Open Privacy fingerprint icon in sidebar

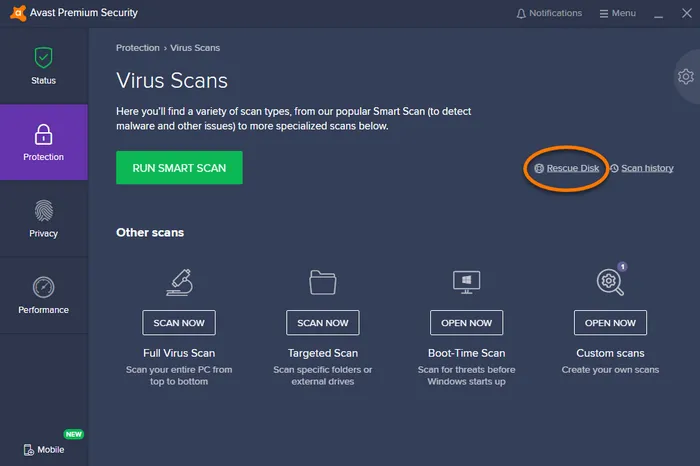coord(43,211)
